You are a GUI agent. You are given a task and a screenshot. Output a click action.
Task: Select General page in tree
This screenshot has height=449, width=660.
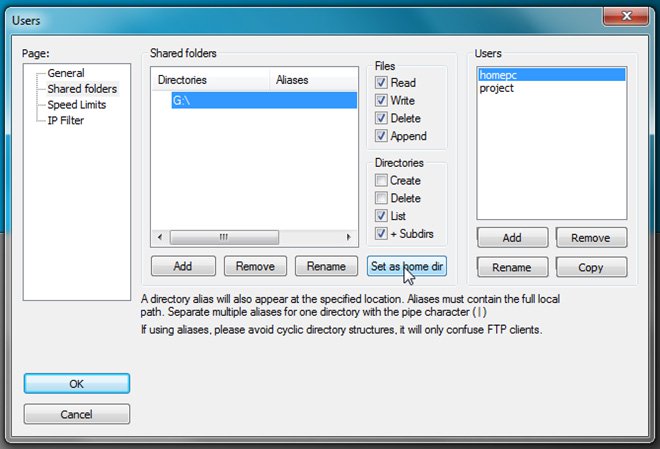pyautogui.click(x=66, y=73)
